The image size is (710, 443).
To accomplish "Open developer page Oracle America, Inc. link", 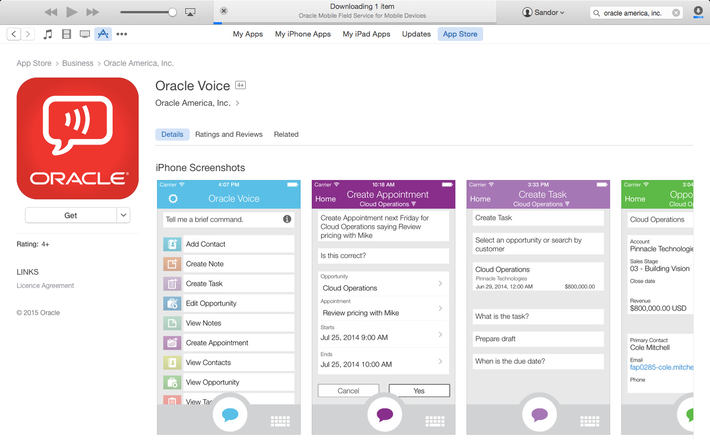I will [192, 103].
